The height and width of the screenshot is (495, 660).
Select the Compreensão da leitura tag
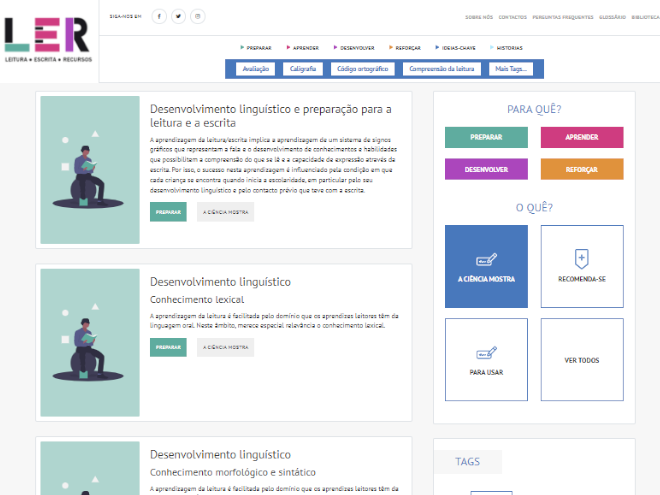point(442,69)
